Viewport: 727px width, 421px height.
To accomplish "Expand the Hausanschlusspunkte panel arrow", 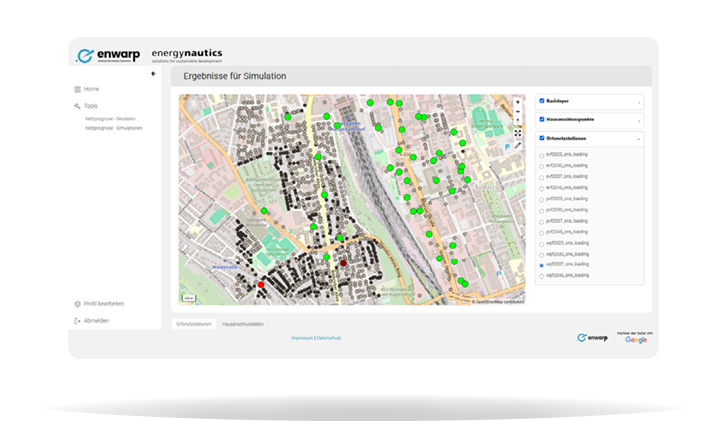I will tap(639, 121).
